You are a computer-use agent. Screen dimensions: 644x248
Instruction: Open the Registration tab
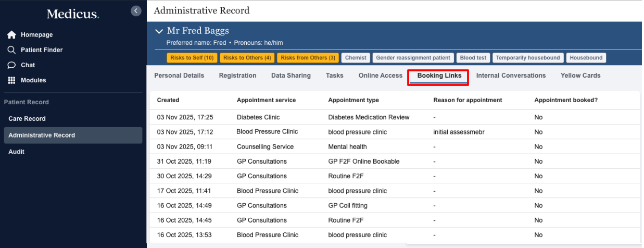237,76
